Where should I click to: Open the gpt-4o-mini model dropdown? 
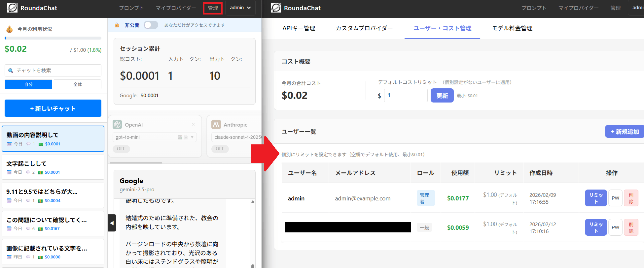[x=155, y=137]
